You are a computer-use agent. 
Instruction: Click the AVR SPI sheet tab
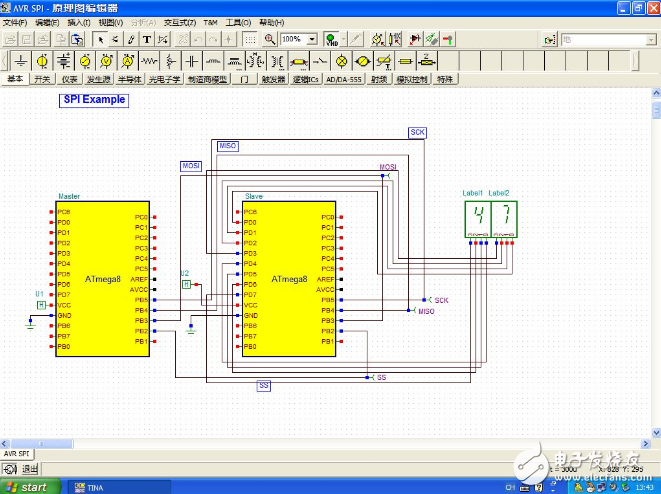pos(16,453)
